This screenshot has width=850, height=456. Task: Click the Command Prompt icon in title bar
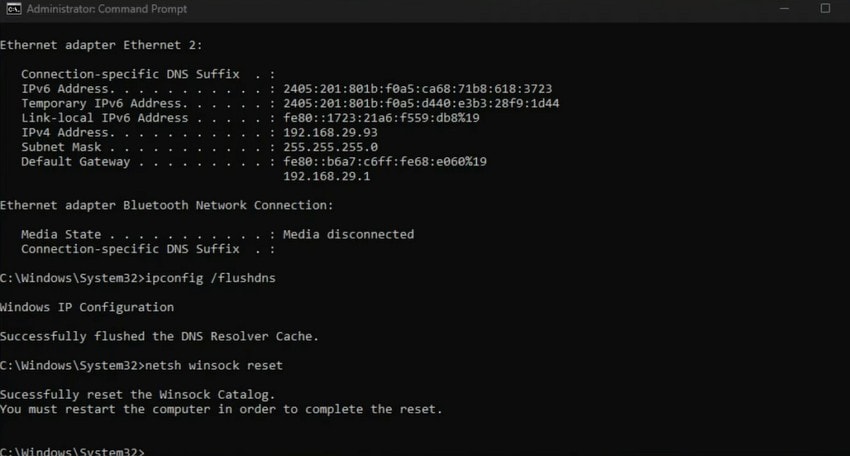(x=12, y=11)
